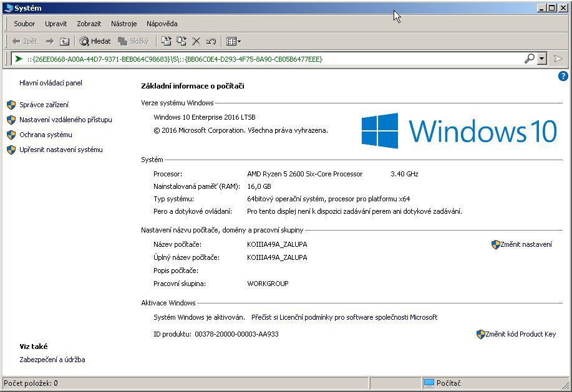572x392 pixels.
Task: Click the 16,0 GB RAM value
Action: point(259,186)
